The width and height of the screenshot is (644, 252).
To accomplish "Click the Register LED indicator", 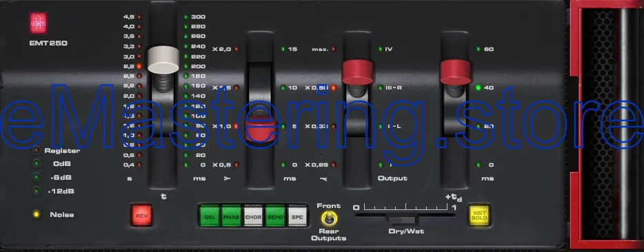I will [37, 151].
